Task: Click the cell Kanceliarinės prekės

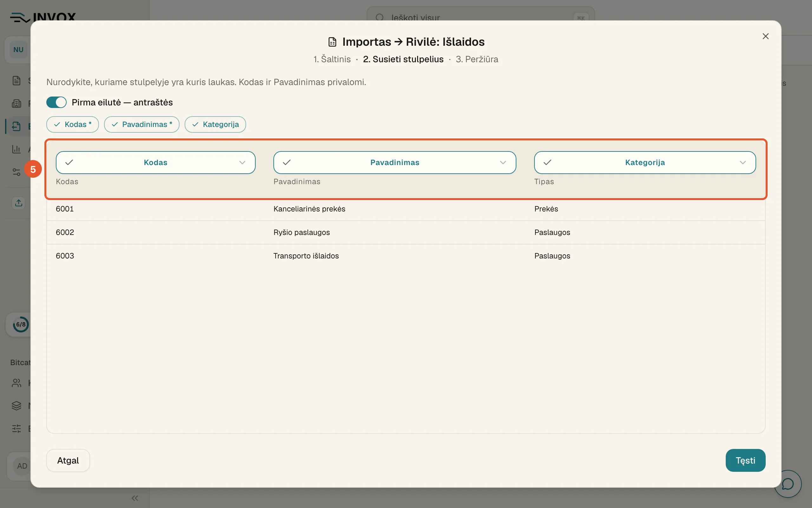Action: click(x=309, y=209)
